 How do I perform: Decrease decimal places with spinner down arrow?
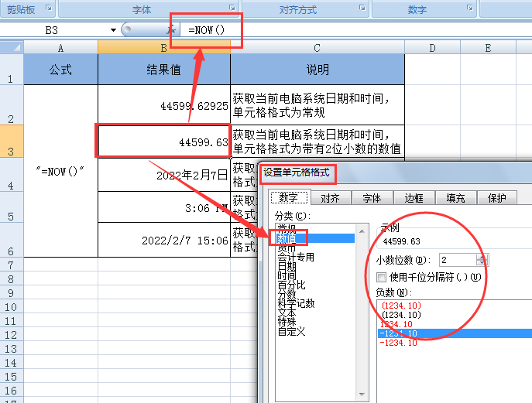tap(482, 263)
